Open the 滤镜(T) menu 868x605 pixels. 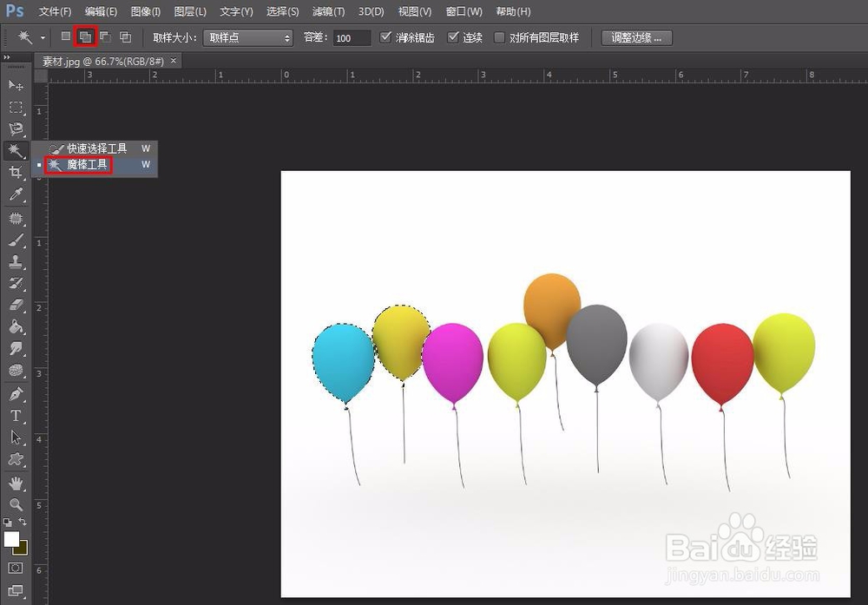tap(328, 11)
